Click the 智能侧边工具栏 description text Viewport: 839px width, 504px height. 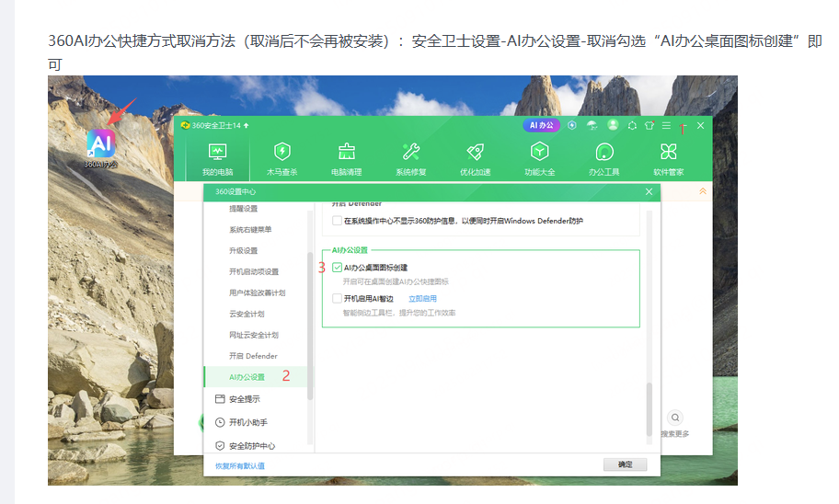399,313
